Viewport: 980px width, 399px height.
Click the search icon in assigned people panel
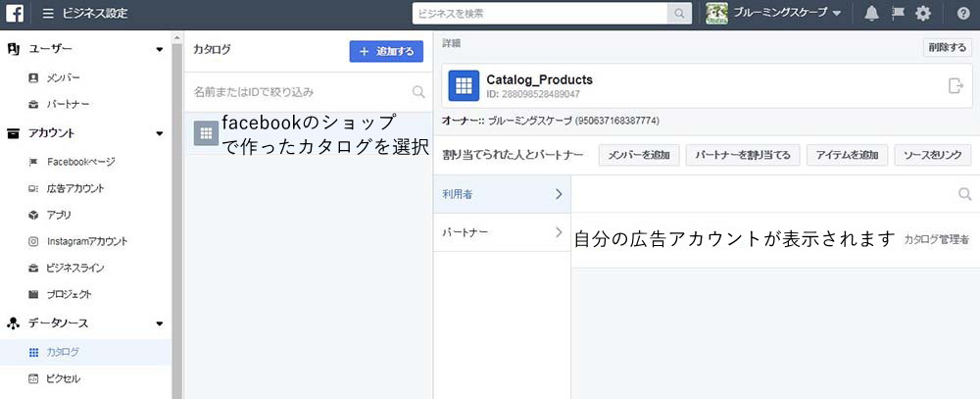[965, 194]
